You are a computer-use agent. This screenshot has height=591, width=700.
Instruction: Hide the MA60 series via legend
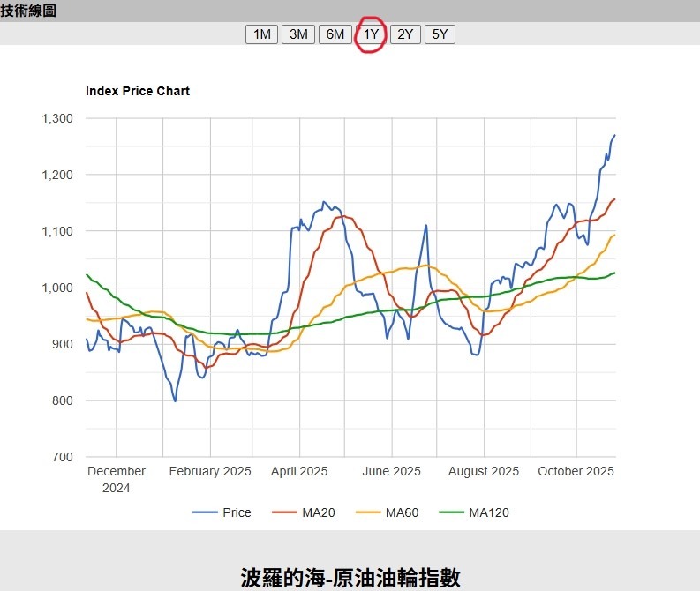pyautogui.click(x=401, y=512)
